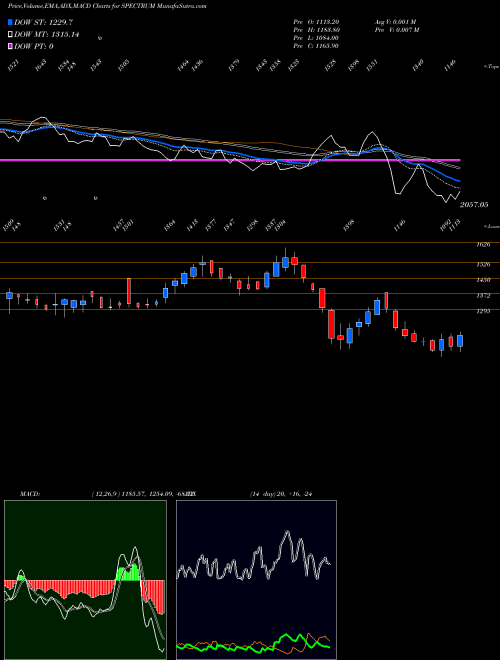Click the tall red candle under 1436 line
Viewport: 500px width, 660px height.
tap(129, 291)
